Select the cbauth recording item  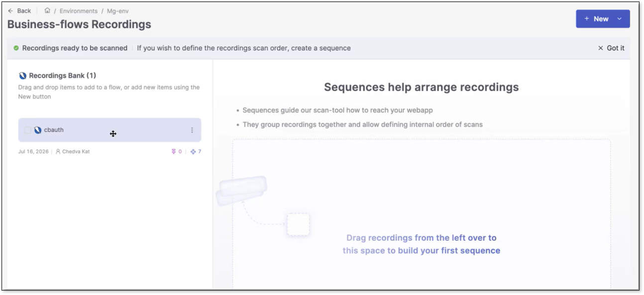pos(109,130)
